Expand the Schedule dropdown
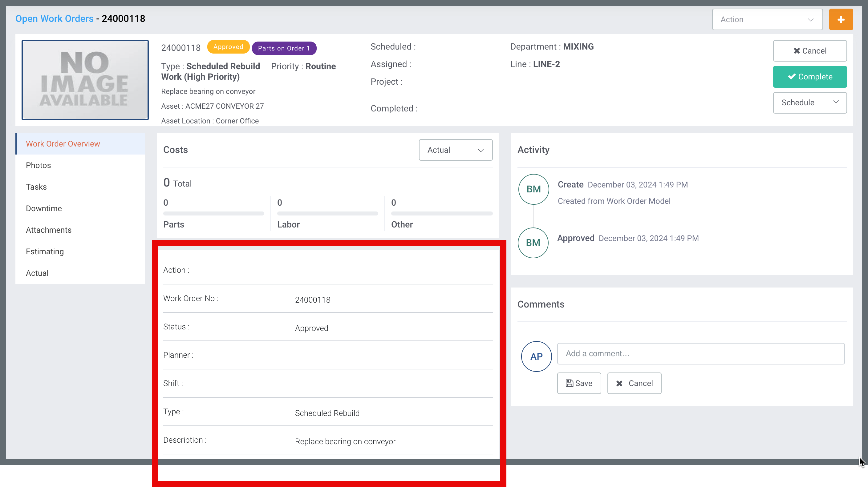 809,103
